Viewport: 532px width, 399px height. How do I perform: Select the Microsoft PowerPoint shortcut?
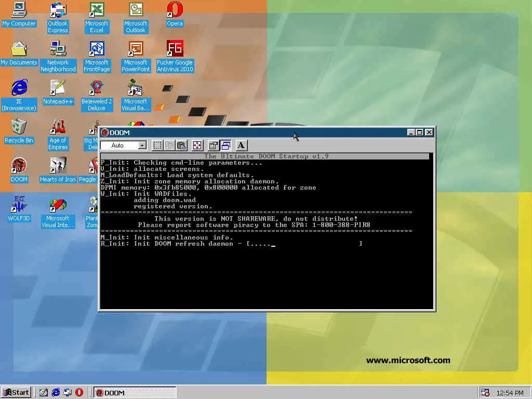pos(136,57)
